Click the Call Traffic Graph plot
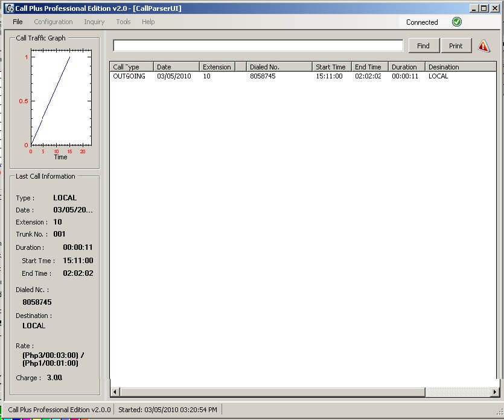The height and width of the screenshot is (420, 504). (x=61, y=97)
